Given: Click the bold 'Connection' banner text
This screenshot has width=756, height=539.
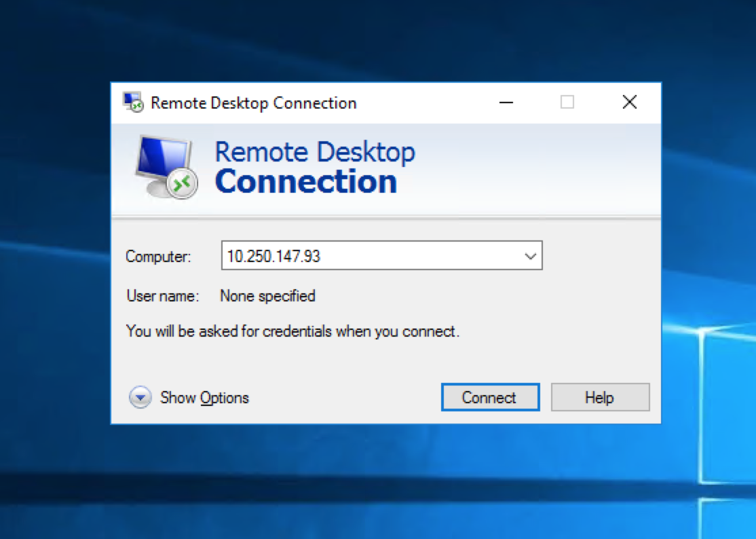Looking at the screenshot, I should click(x=306, y=182).
